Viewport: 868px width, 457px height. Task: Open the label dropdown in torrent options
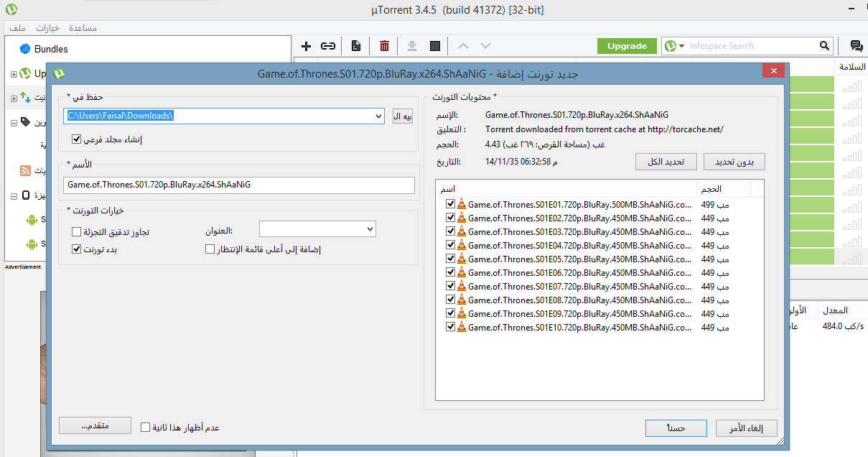coord(317,229)
